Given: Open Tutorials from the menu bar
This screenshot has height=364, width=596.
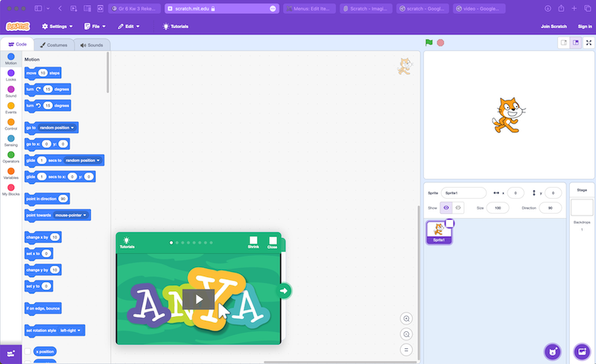Looking at the screenshot, I should tap(176, 26).
